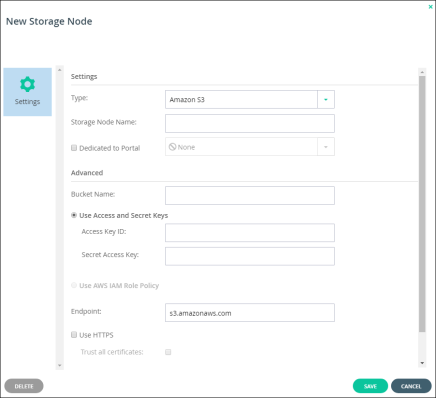
Task: Click the Endpoint field with s3.amazonaws.com
Action: (250, 312)
